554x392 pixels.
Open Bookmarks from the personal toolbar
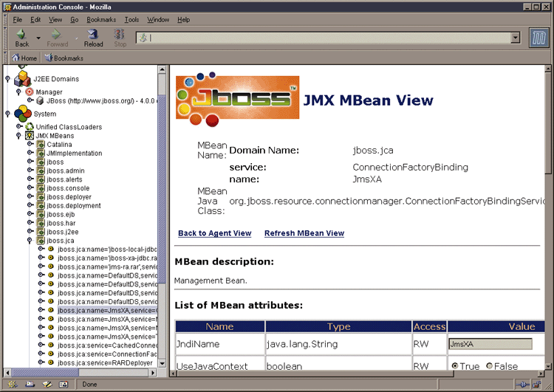point(64,58)
